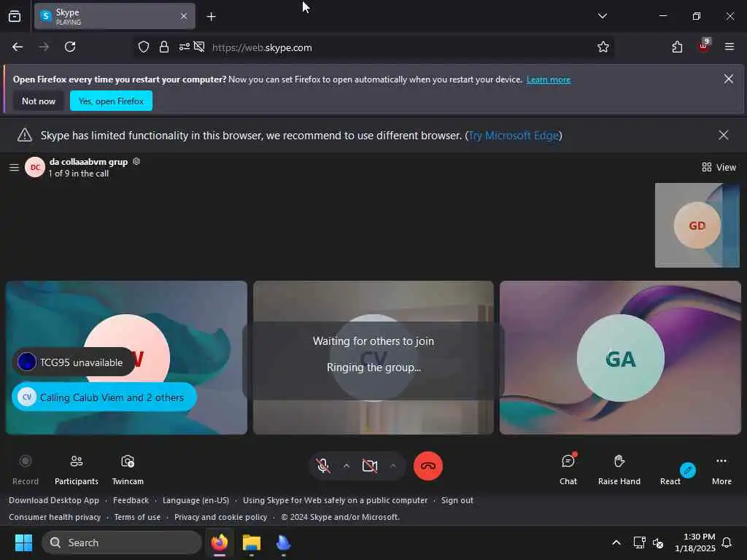
Task: Open tracking protection shield icon
Action: point(144,47)
